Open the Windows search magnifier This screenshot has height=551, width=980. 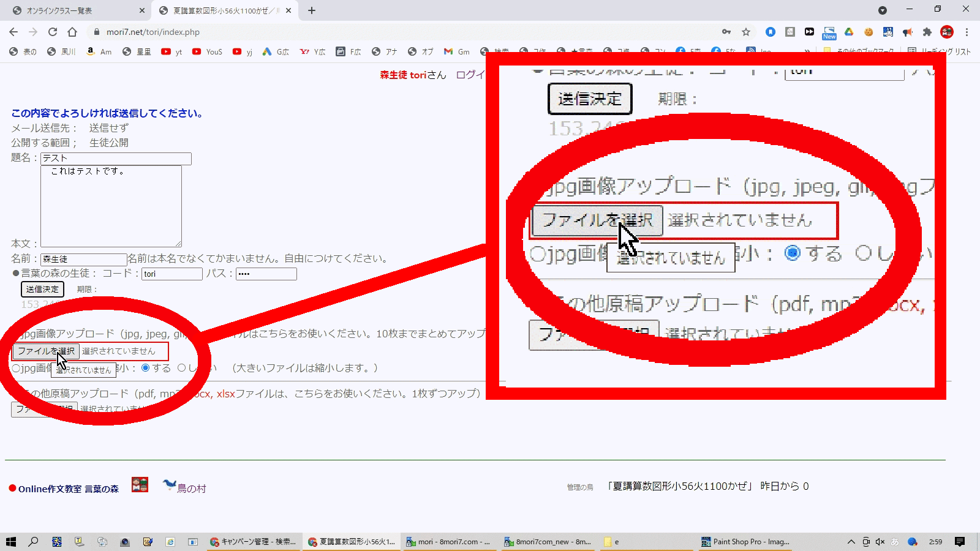[x=34, y=542]
